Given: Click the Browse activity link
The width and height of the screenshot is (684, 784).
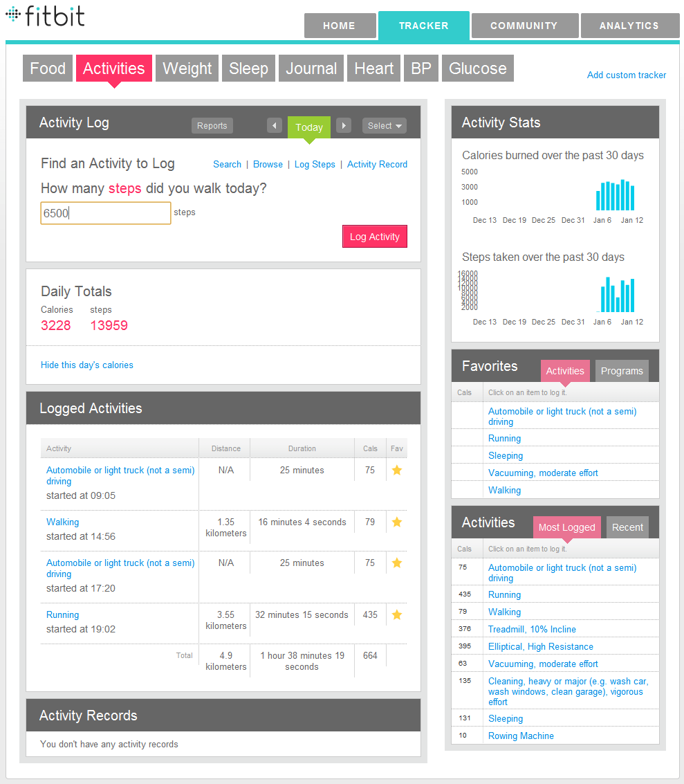Looking at the screenshot, I should [268, 164].
